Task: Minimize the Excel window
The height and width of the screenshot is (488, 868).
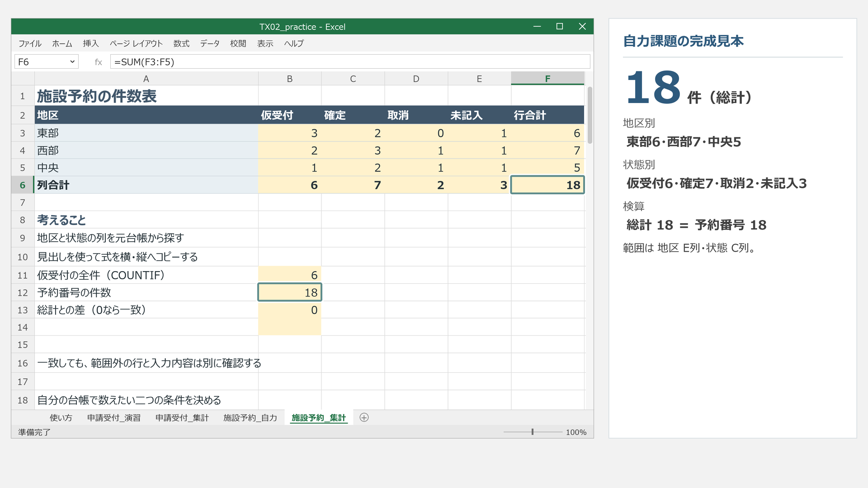Action: pos(537,27)
